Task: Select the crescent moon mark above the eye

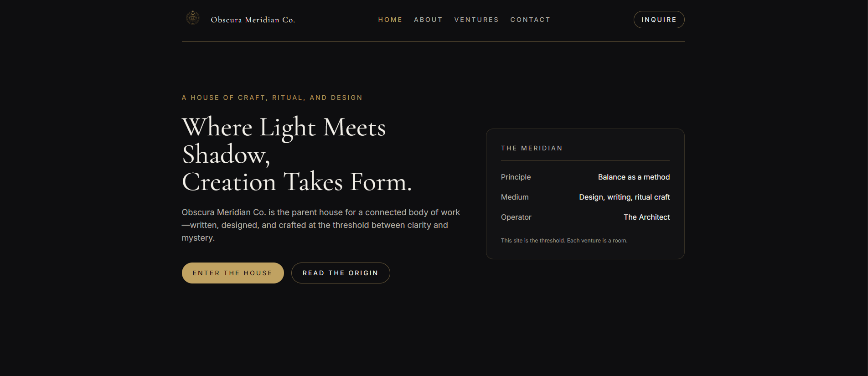Action: [193, 14]
